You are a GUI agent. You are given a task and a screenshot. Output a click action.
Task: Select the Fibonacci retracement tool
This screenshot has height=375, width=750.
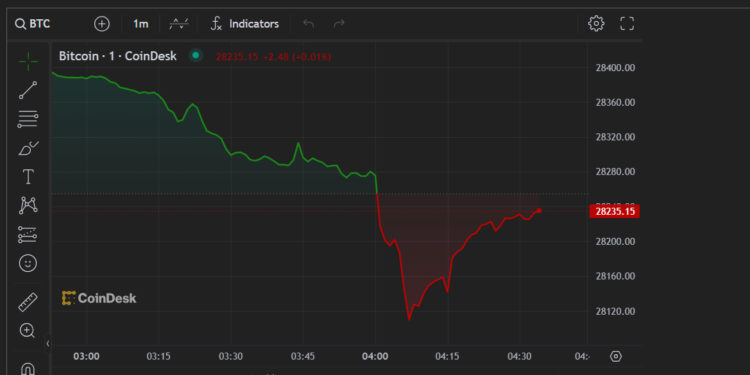coord(28,119)
